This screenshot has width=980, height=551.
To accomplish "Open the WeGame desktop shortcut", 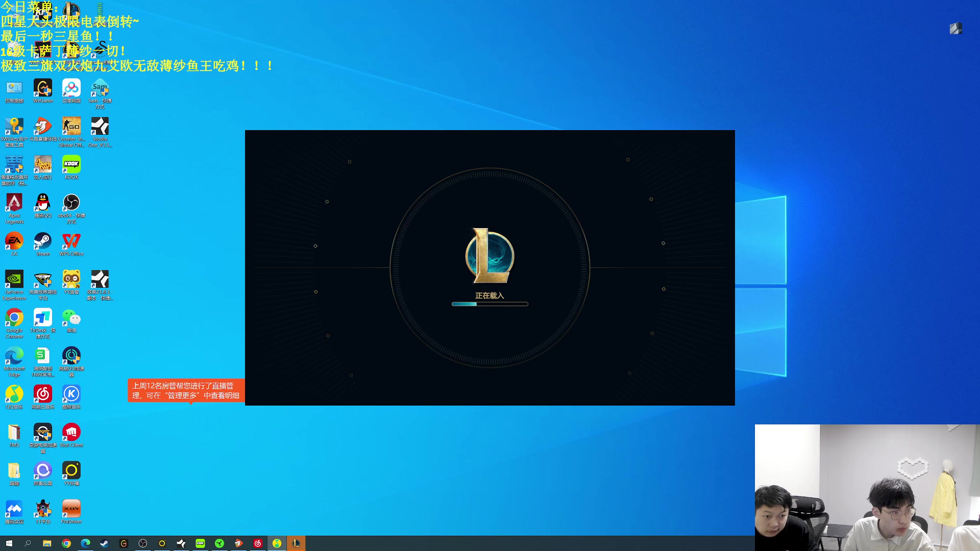I will click(43, 91).
